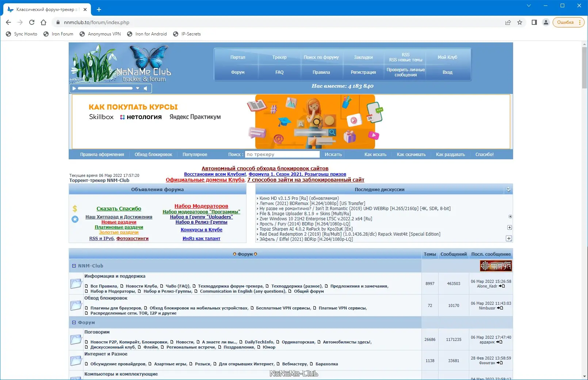This screenshot has width=588, height=380.
Task: Open the Набор Модераторов link
Action: [201, 206]
